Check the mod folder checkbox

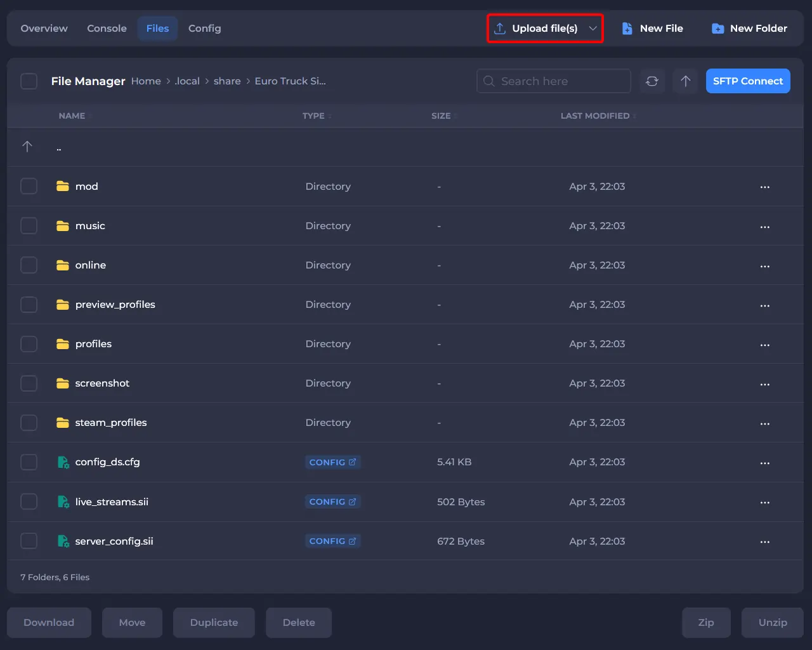click(29, 187)
